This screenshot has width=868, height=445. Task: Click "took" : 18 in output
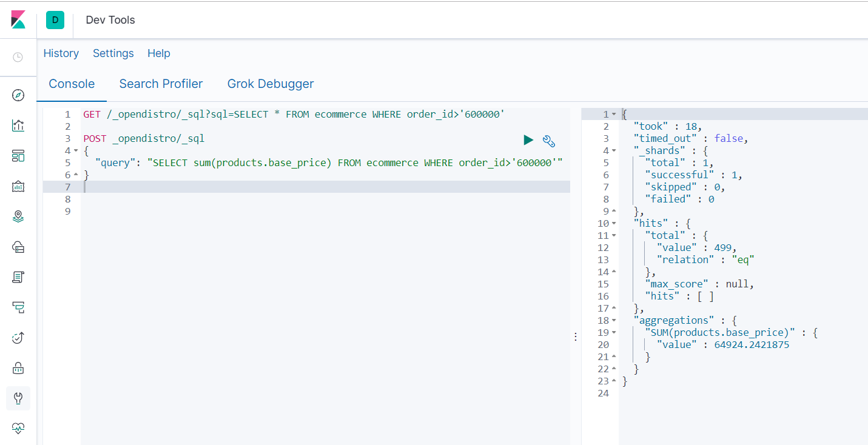pyautogui.click(x=667, y=126)
